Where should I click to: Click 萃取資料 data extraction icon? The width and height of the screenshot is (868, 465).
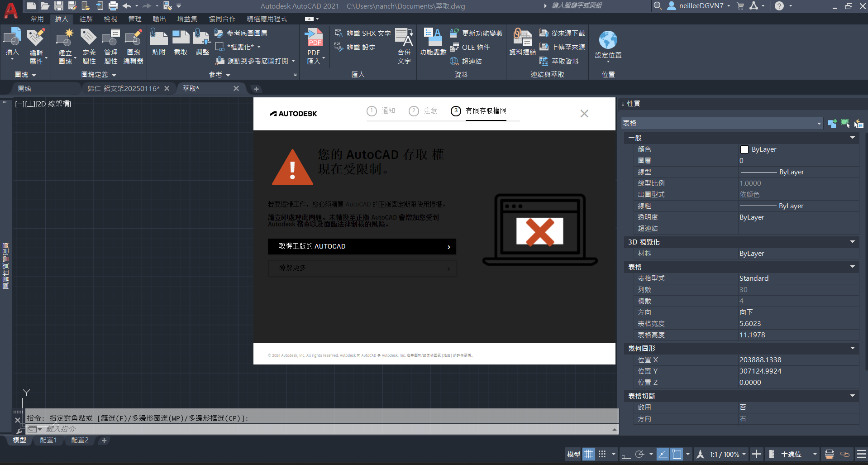coord(559,61)
